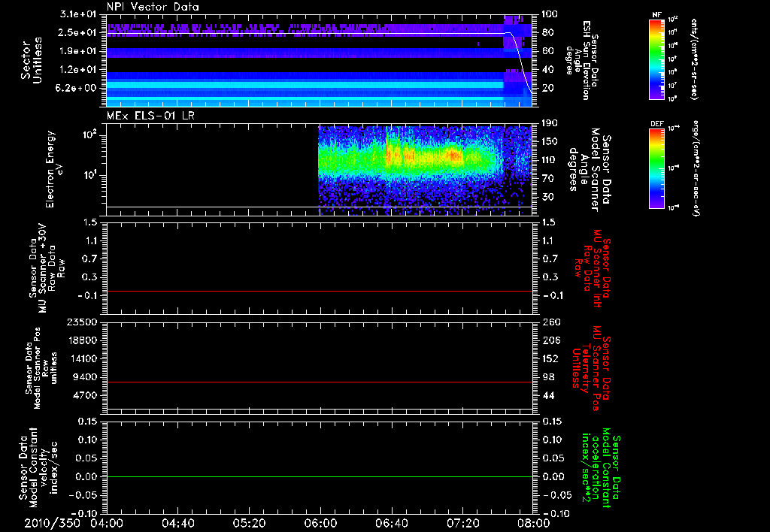This screenshot has width=770, height=532.
Task: Click the ESH Sun Elevation Angle label
Action: (585, 59)
